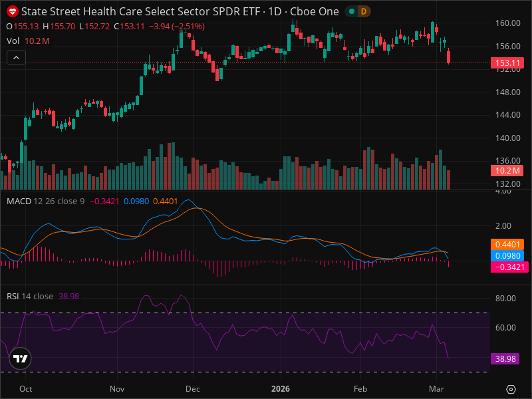Click the Nov label on time axis

tap(117, 389)
